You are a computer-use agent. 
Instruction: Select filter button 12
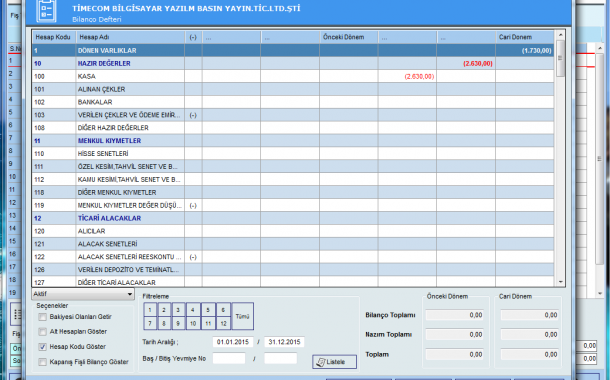click(223, 323)
